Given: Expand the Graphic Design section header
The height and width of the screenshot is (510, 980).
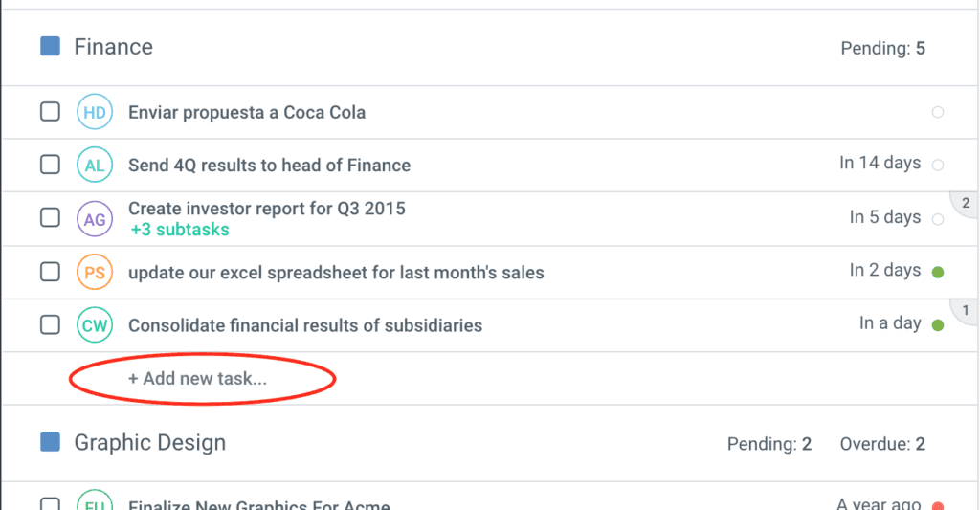Looking at the screenshot, I should coord(150,443).
